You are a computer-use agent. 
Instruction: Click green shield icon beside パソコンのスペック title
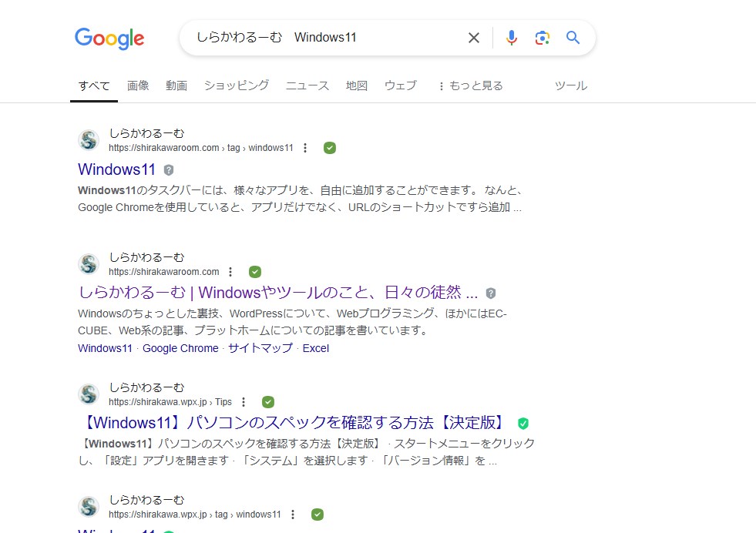coord(523,423)
